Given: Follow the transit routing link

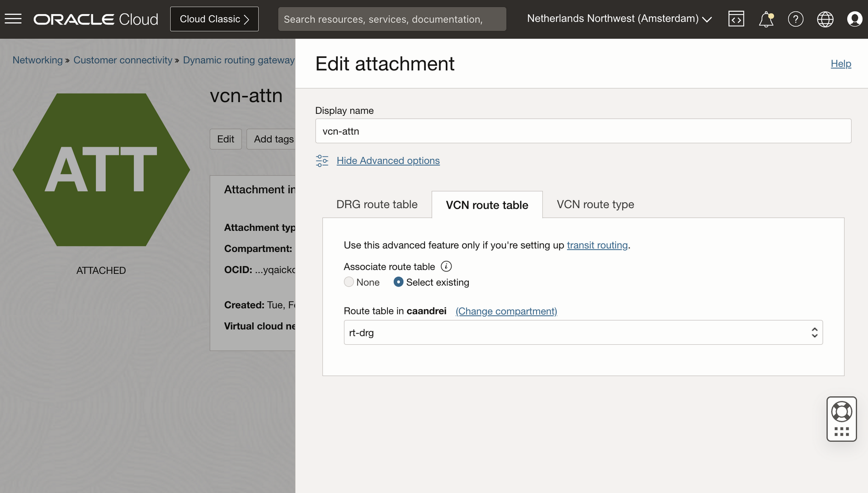Looking at the screenshot, I should (597, 245).
